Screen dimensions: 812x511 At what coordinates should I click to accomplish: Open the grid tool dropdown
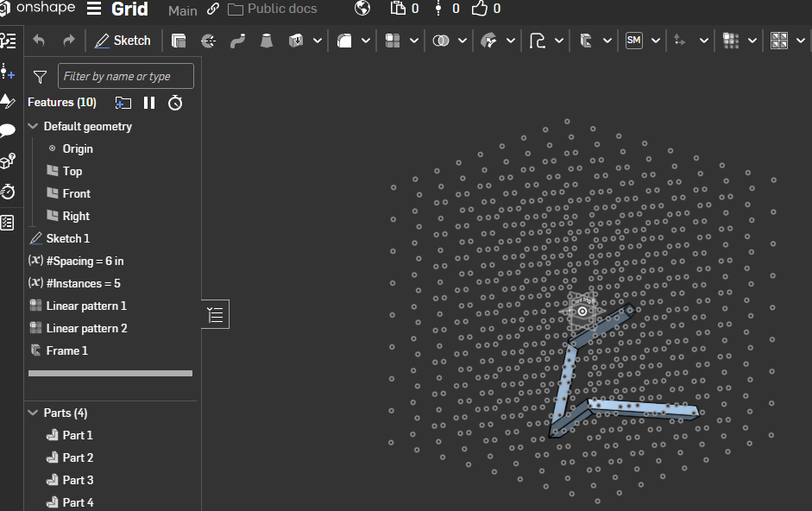coord(752,41)
